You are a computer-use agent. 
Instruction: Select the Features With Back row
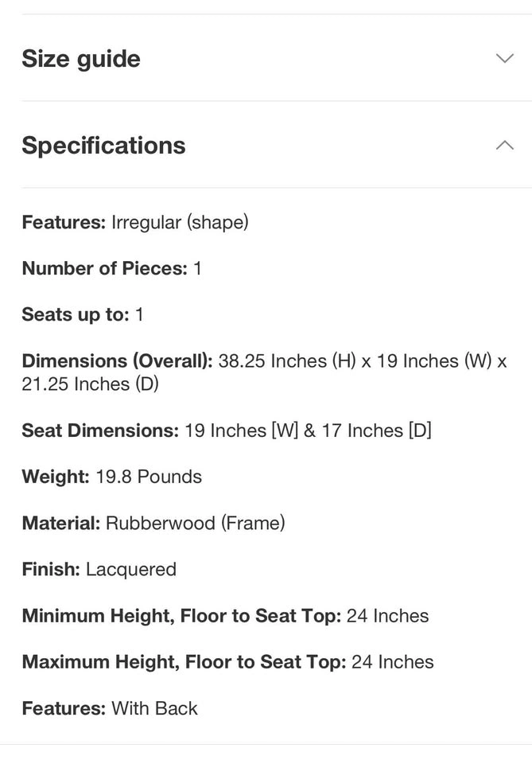(x=110, y=708)
